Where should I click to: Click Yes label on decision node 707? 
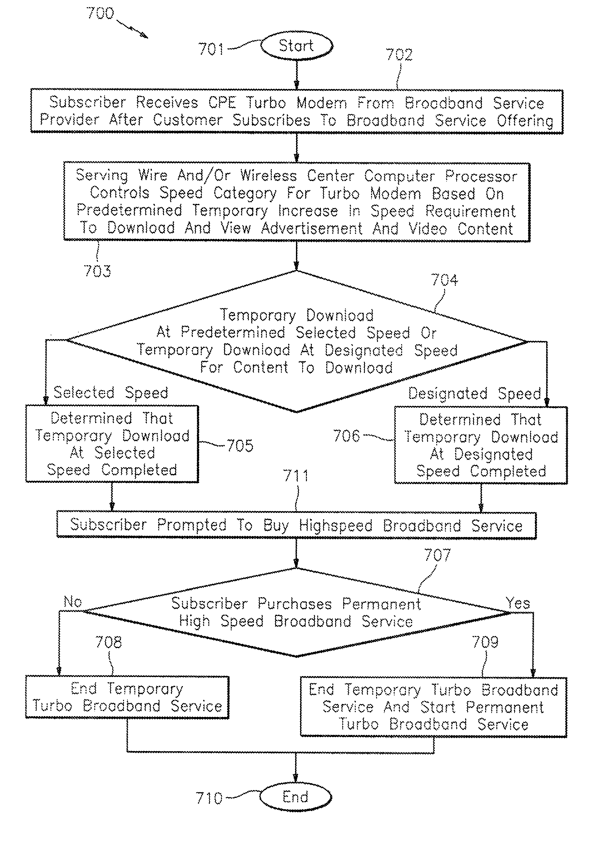553,603
